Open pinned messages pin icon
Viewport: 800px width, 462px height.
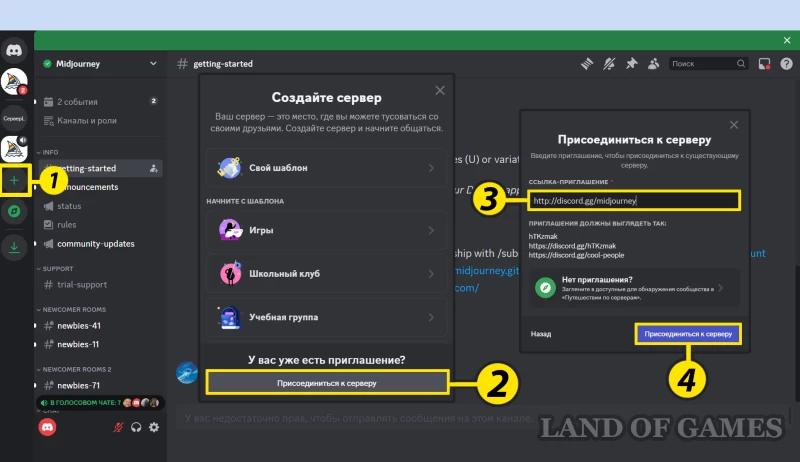coord(632,64)
